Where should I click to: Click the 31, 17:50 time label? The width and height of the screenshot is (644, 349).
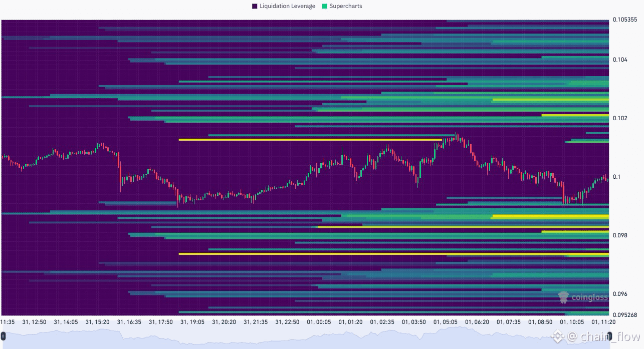point(161,322)
